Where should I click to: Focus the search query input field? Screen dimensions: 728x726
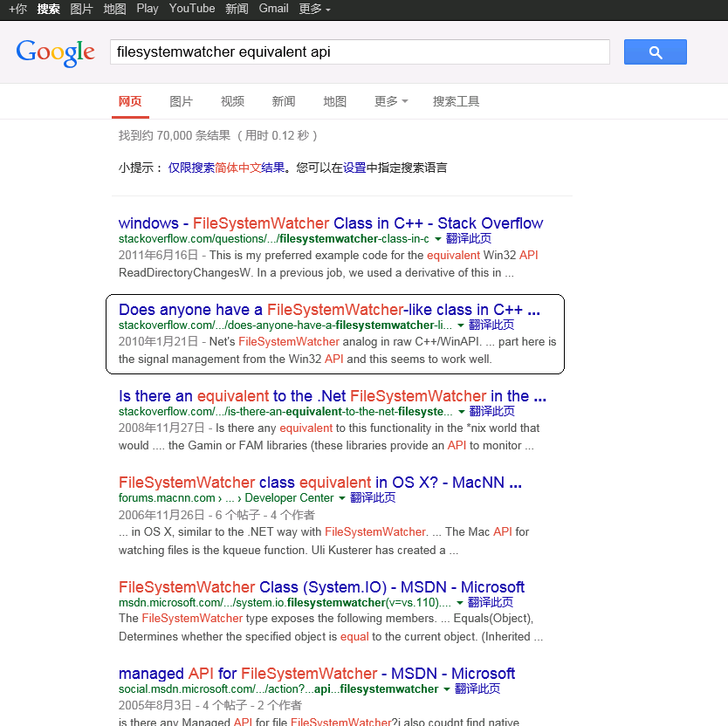360,52
